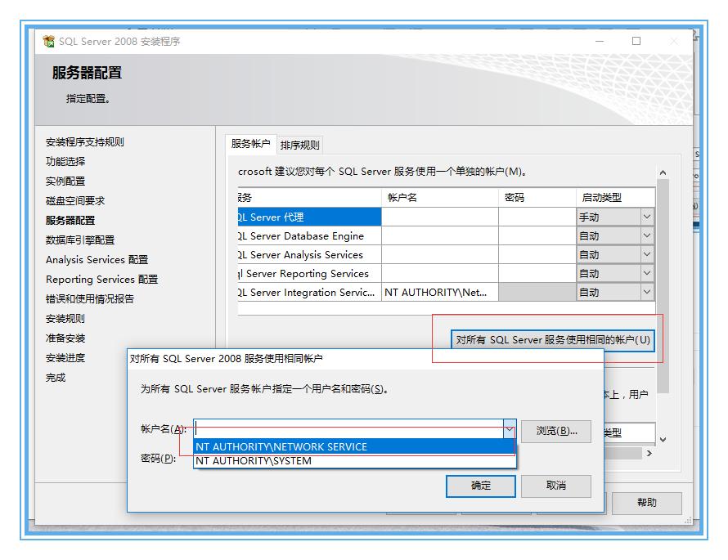Click the 帮助 button

pos(649,503)
